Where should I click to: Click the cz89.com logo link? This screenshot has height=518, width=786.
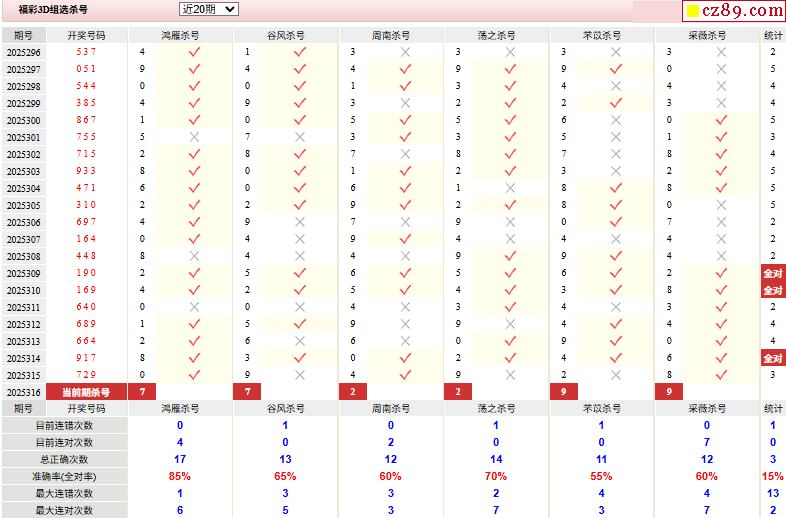click(x=733, y=11)
